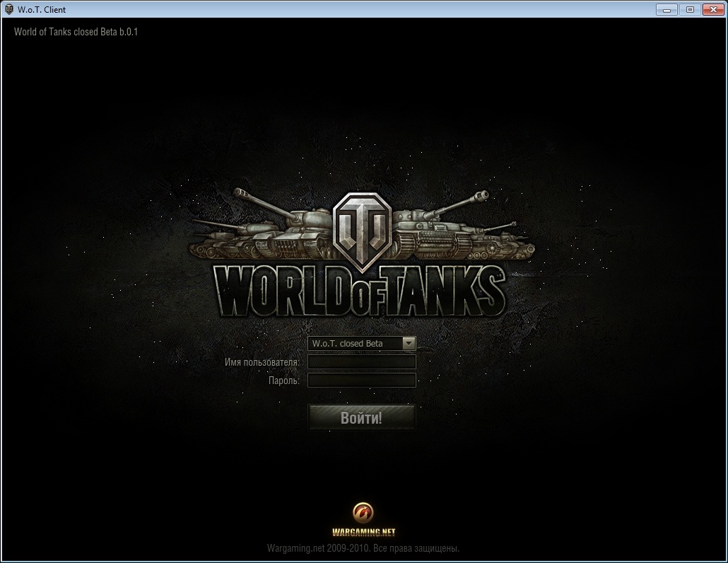Open the server dropdown arrow

pos(409,343)
